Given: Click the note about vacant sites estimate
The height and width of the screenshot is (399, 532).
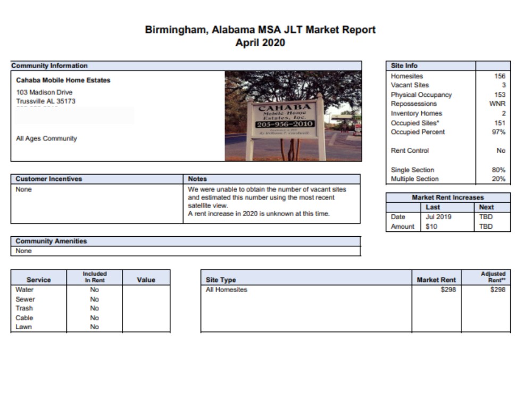Looking at the screenshot, I should point(267,197).
